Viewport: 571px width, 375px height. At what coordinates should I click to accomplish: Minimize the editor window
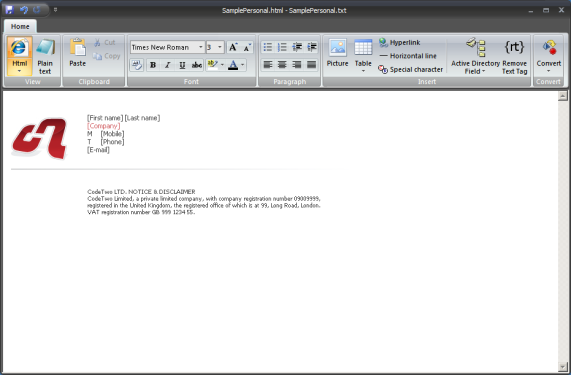click(531, 10)
